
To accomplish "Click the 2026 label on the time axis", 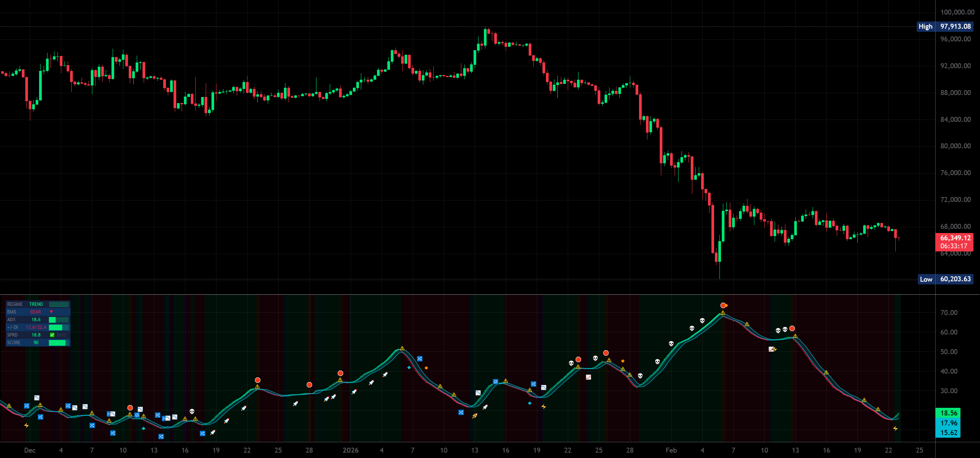I will (x=351, y=450).
